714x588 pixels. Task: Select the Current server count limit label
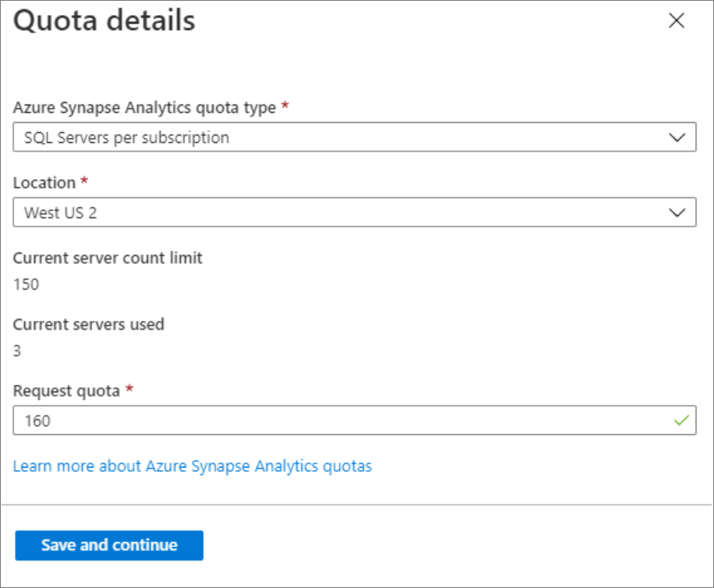tap(107, 258)
